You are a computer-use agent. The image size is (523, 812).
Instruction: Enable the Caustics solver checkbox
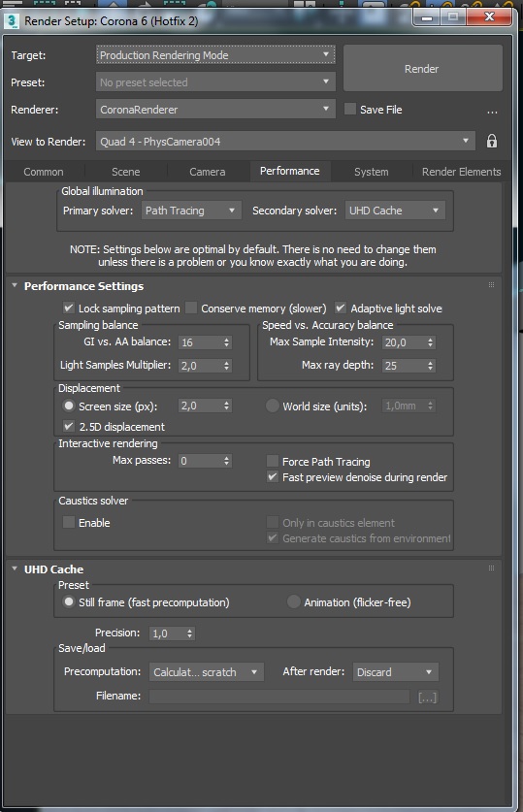point(68,522)
